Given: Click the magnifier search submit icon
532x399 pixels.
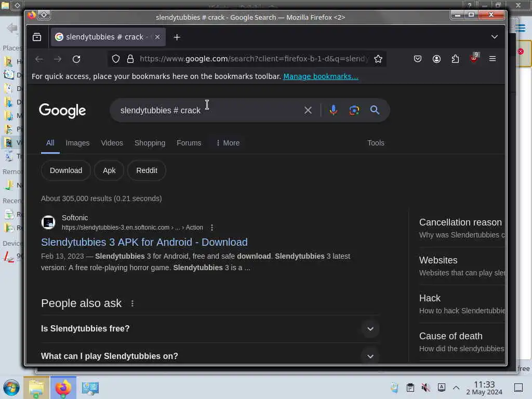Looking at the screenshot, I should tap(375, 110).
